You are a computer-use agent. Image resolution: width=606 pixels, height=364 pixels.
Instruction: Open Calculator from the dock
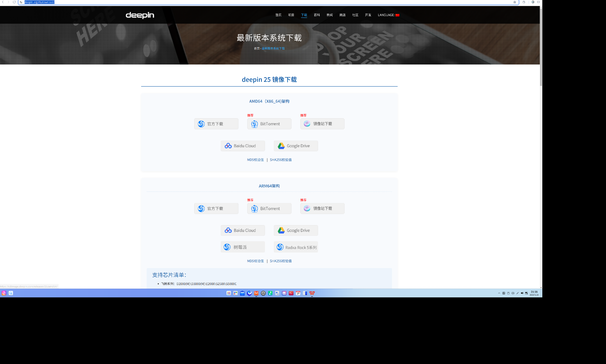click(x=305, y=293)
